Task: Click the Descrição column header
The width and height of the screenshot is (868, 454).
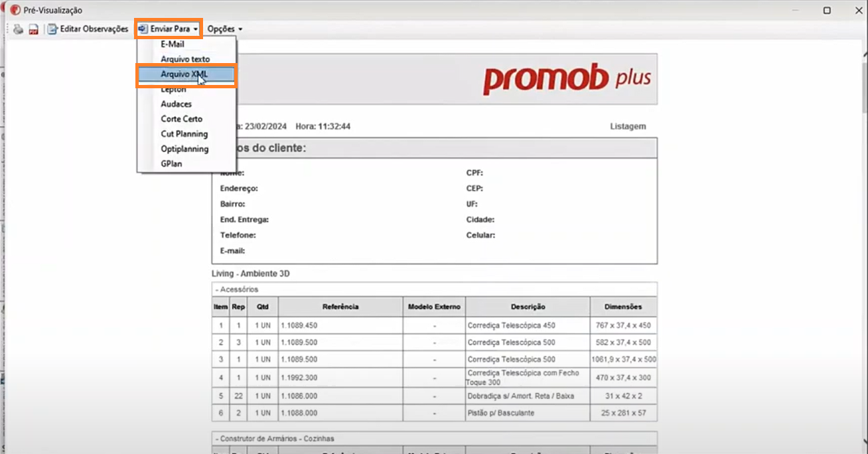Action: 528,307
